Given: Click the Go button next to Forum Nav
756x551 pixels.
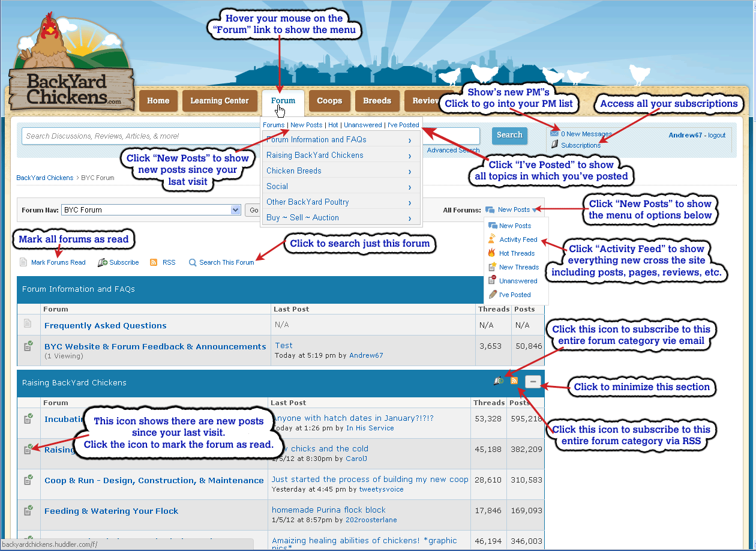Looking at the screenshot, I should pos(253,210).
